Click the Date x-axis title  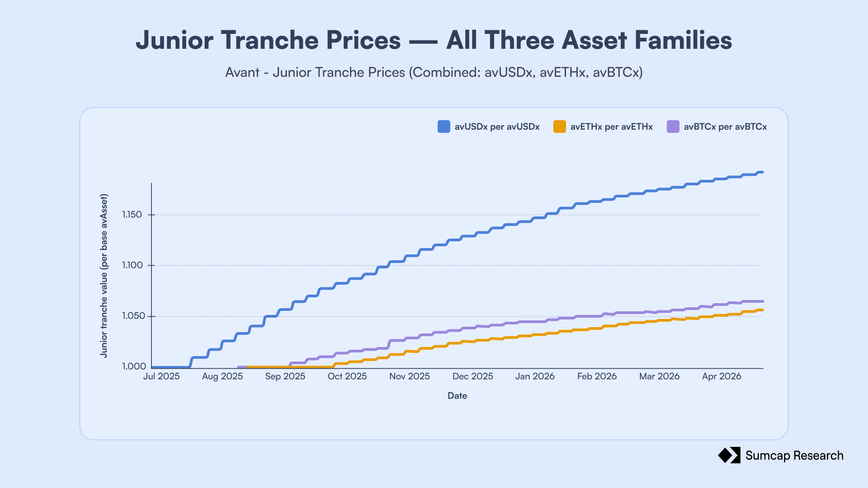point(457,396)
